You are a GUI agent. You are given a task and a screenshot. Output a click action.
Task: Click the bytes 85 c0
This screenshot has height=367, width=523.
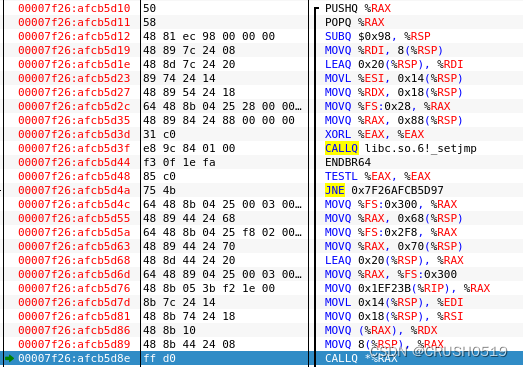point(159,176)
